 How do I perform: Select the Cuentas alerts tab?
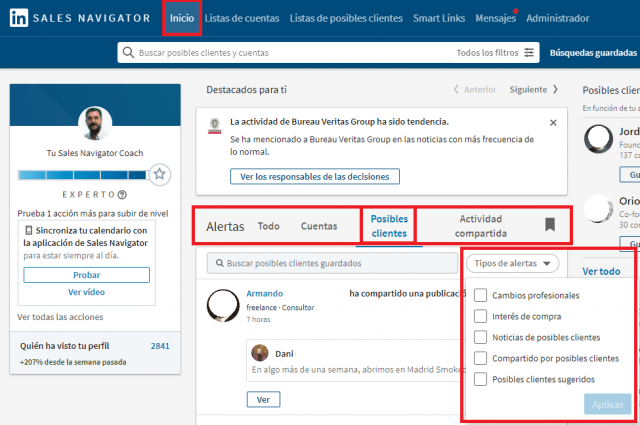[319, 226]
